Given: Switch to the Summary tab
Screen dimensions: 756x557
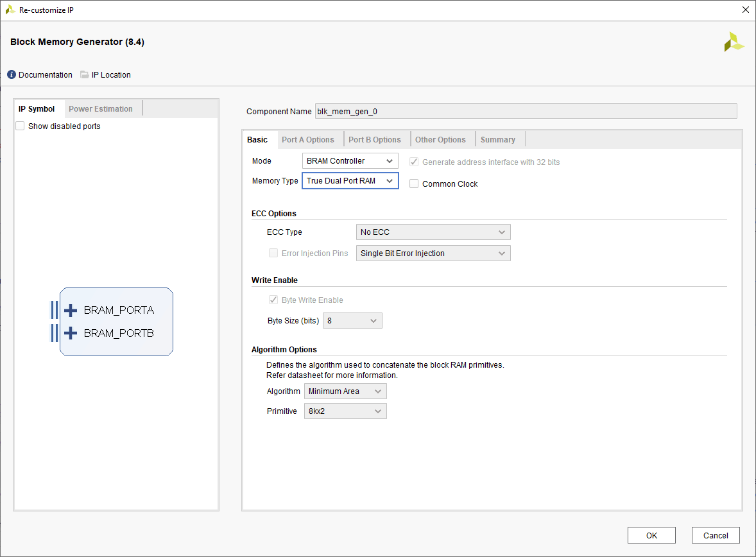Looking at the screenshot, I should point(498,140).
